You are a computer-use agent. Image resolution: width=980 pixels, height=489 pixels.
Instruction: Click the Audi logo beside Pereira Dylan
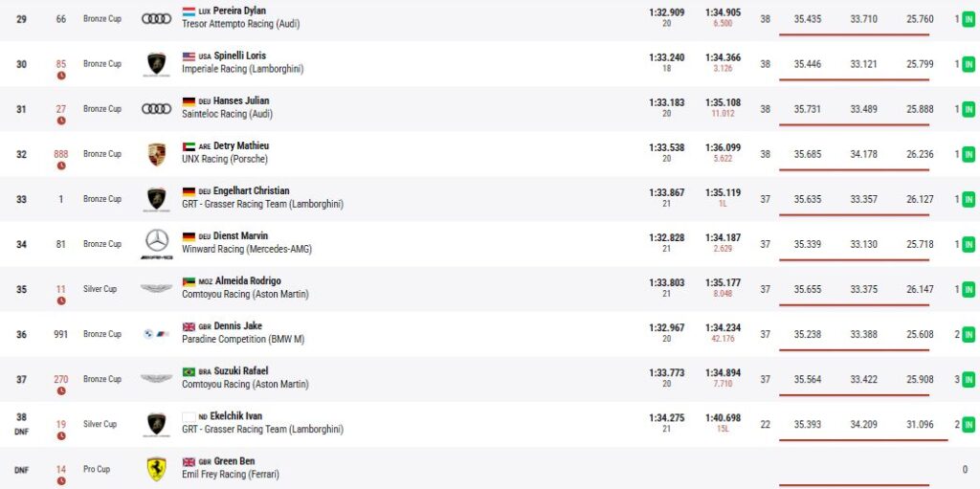156,18
